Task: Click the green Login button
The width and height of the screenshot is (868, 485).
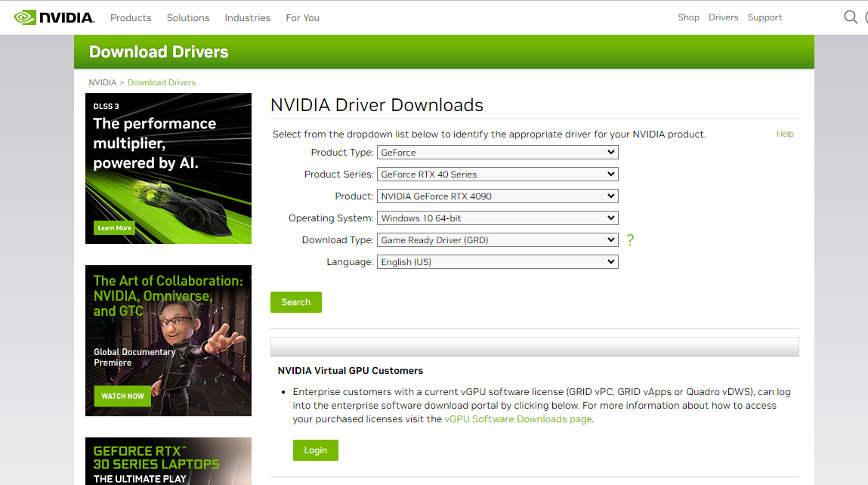Action: click(x=316, y=450)
